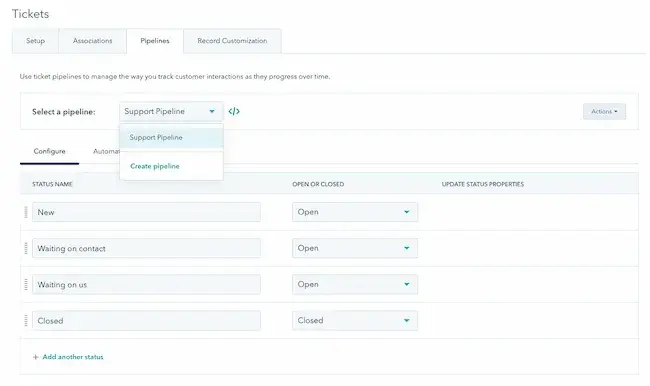Screen dimensions: 650x386
Task: Switch to the Associations tab
Action: click(92, 41)
